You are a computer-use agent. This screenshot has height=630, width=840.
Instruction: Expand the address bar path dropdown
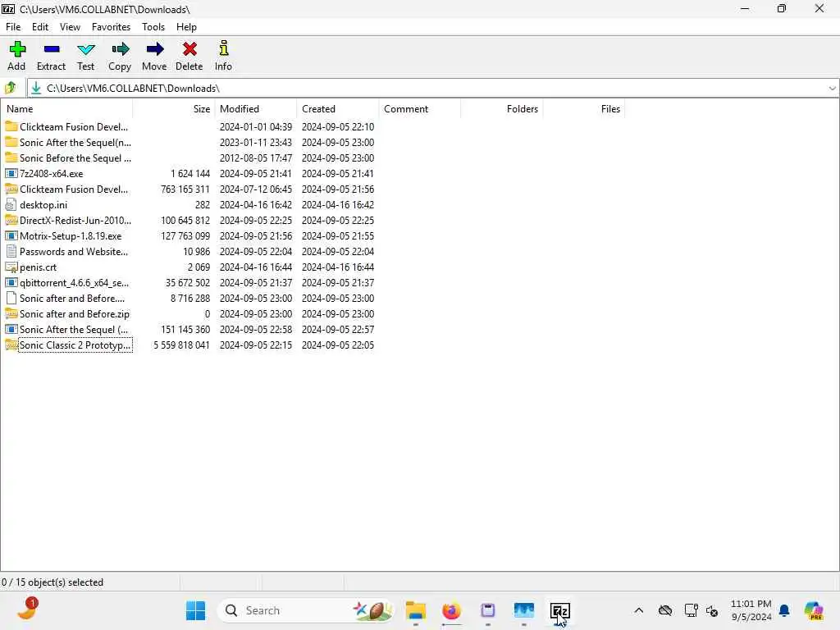tap(832, 89)
